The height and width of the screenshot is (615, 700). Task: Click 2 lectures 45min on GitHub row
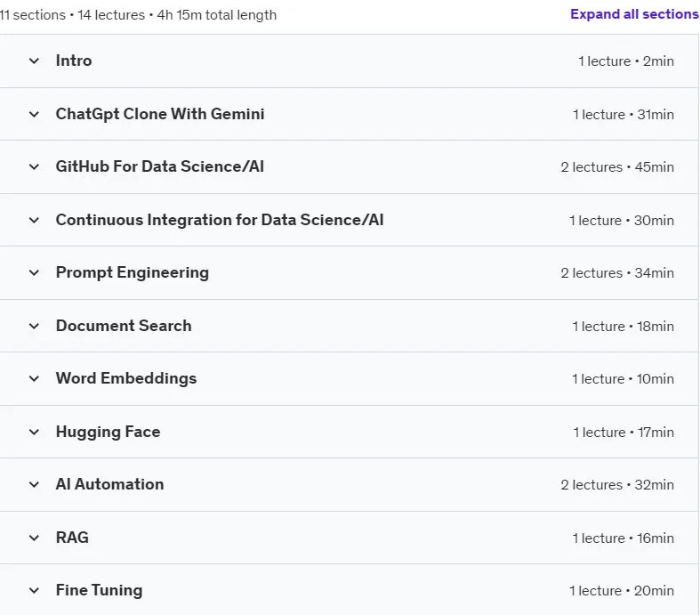point(617,167)
